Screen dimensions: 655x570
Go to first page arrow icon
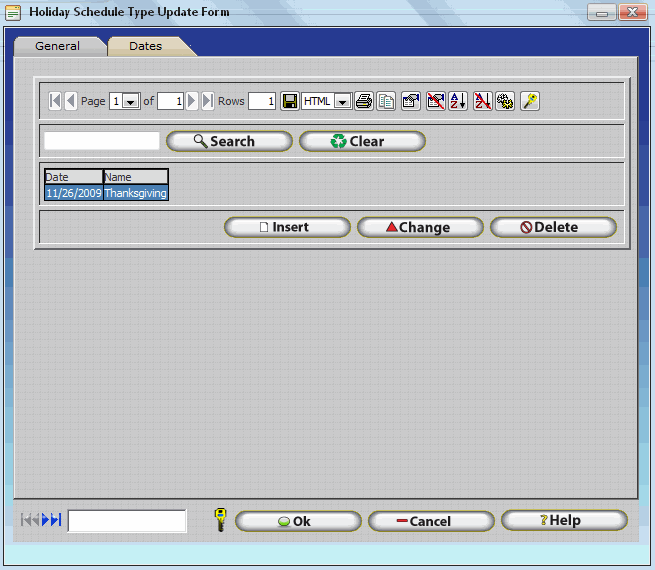click(x=55, y=101)
